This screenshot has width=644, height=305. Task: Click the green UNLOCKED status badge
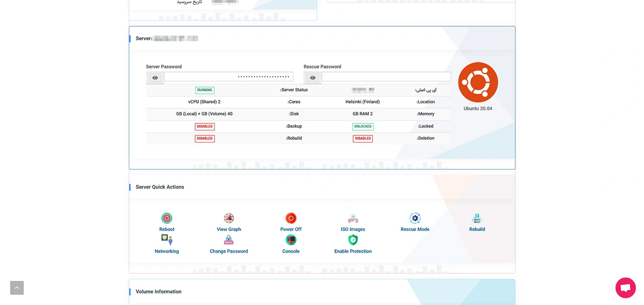click(x=363, y=126)
